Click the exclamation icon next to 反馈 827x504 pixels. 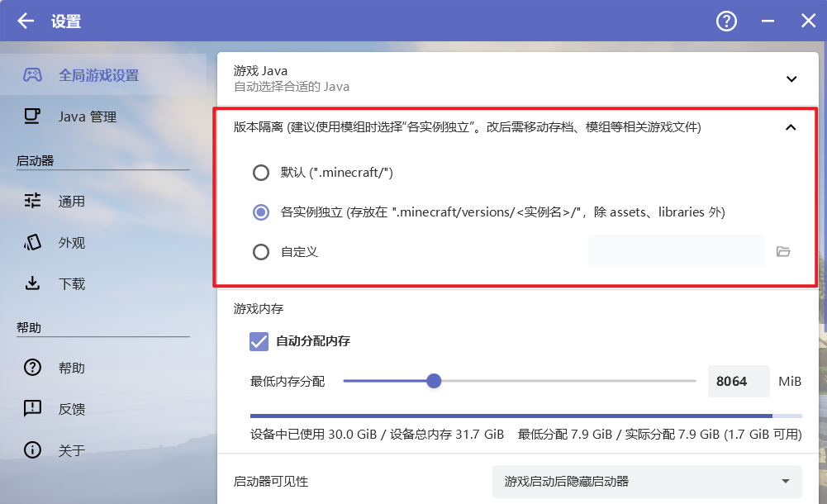pos(31,408)
